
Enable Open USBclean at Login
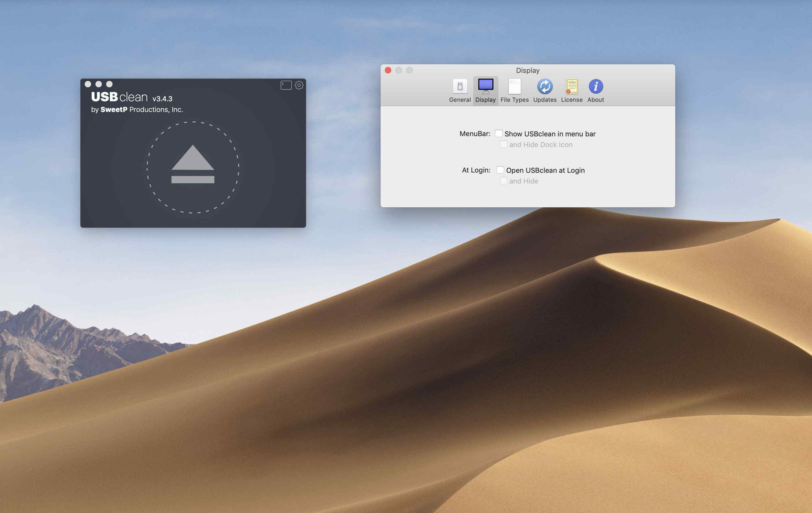tap(500, 170)
